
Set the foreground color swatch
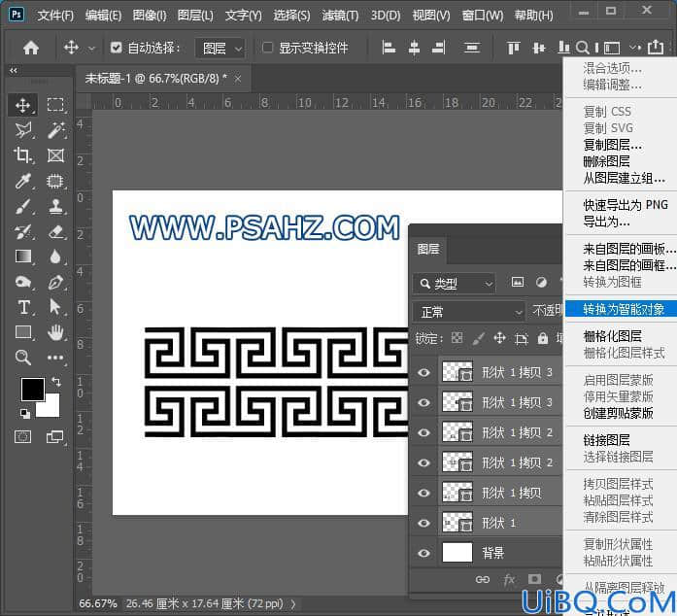click(x=32, y=390)
